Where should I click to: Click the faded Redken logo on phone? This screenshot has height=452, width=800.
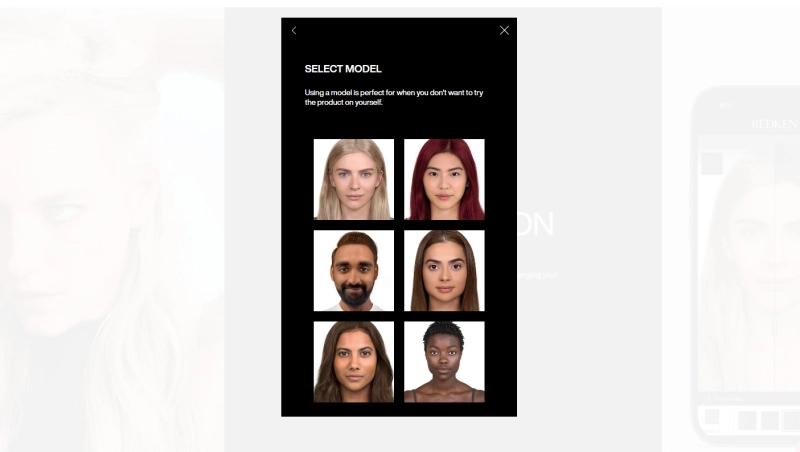pos(774,124)
